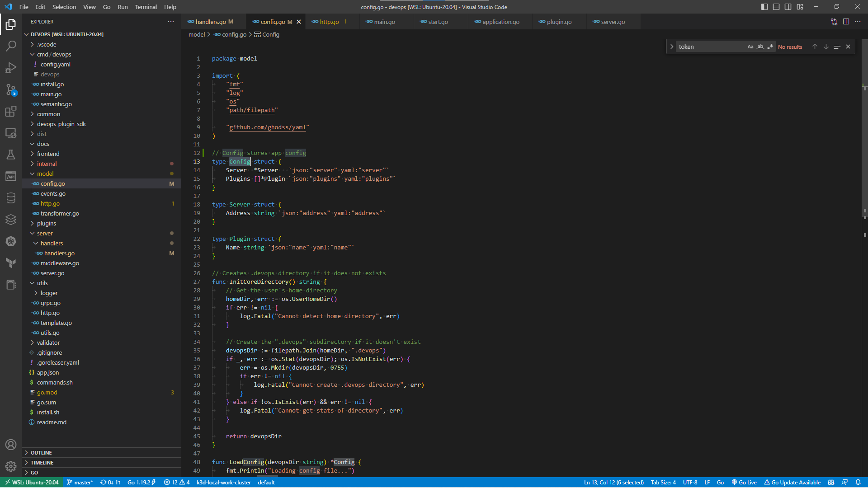Open the Run and Debug panel

(11, 67)
